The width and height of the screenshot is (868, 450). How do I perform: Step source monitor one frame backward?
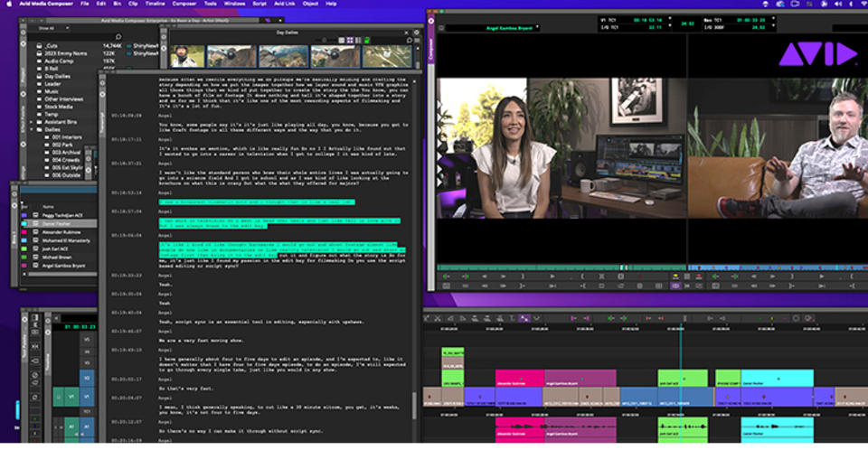click(485, 277)
